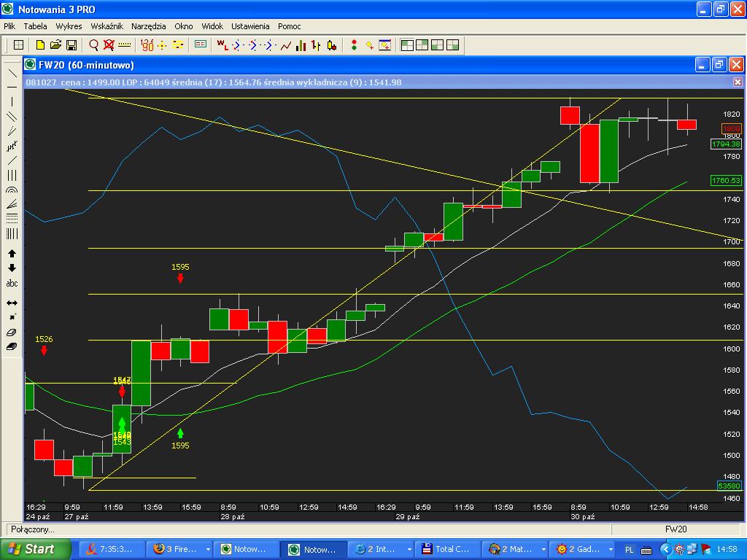Switch to the Total C... taskbar item
This screenshot has height=560, width=747.
point(447,549)
